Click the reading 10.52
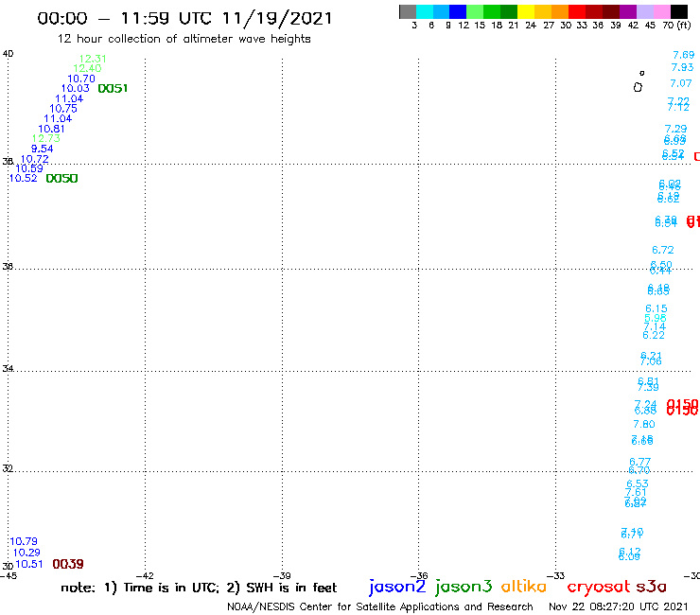 point(24,178)
